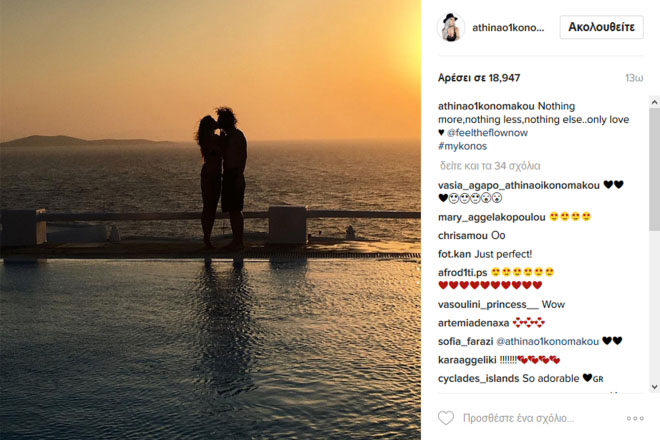Open the fot.kan commenter profile
660x440 pixels.
click(x=454, y=254)
